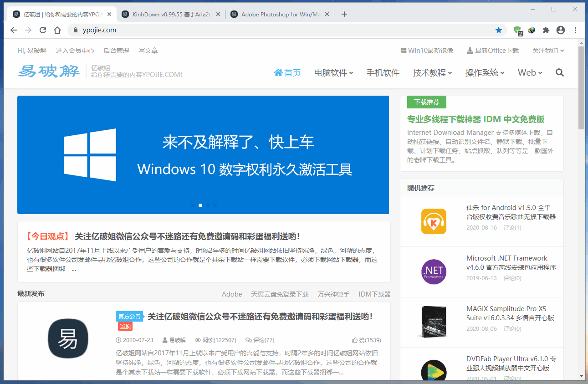Click the 专业多线程下载神器 IDM headline
The width and height of the screenshot is (588, 384).
point(476,119)
